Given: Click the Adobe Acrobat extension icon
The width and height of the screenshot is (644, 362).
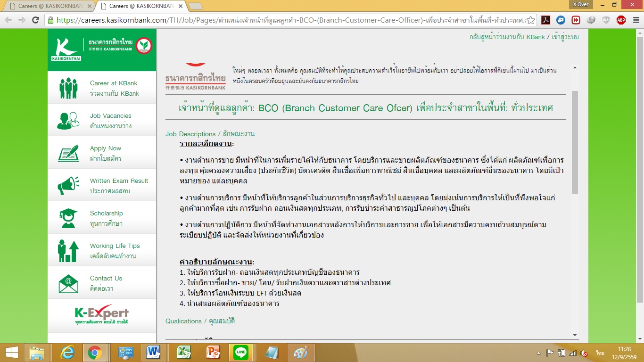Looking at the screenshot, I should click(x=545, y=20).
